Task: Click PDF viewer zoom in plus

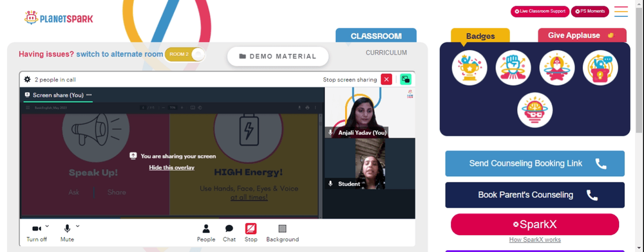Action: point(182,108)
